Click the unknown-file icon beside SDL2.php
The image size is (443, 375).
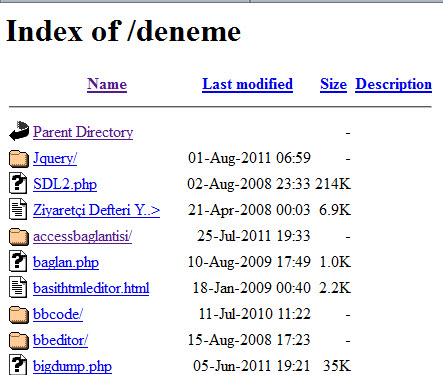point(18,183)
